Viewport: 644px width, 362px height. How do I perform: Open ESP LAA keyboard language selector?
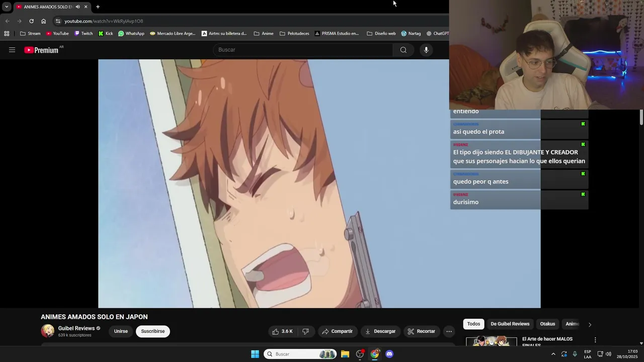pos(588,354)
